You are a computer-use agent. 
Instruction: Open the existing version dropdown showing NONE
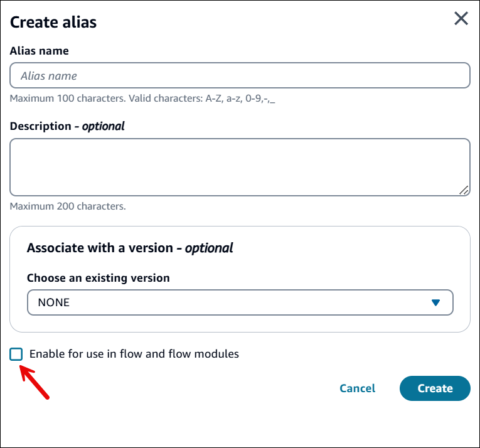[x=240, y=302]
